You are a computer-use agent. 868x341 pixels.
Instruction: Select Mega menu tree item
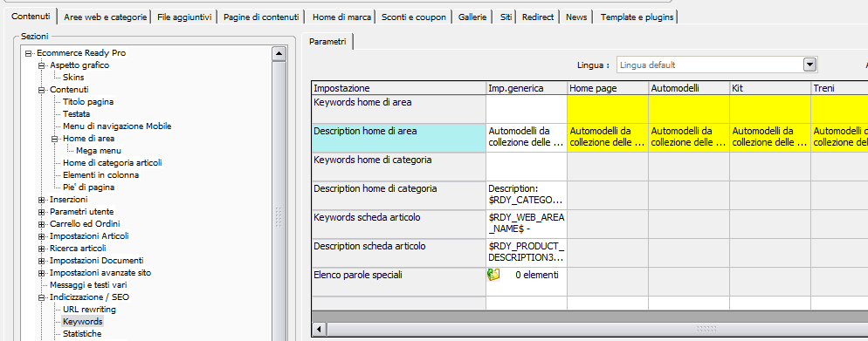(x=99, y=150)
